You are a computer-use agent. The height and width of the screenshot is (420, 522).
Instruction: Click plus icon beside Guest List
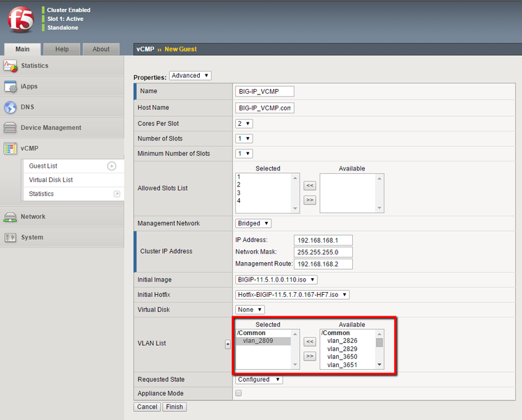pyautogui.click(x=111, y=166)
